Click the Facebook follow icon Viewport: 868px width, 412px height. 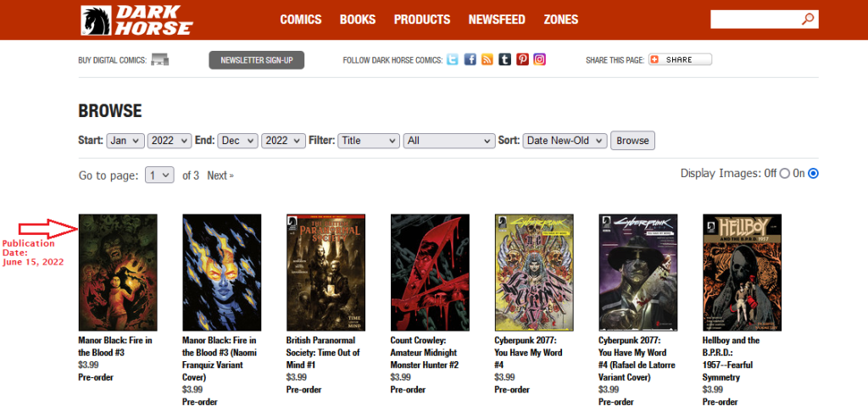(x=470, y=59)
